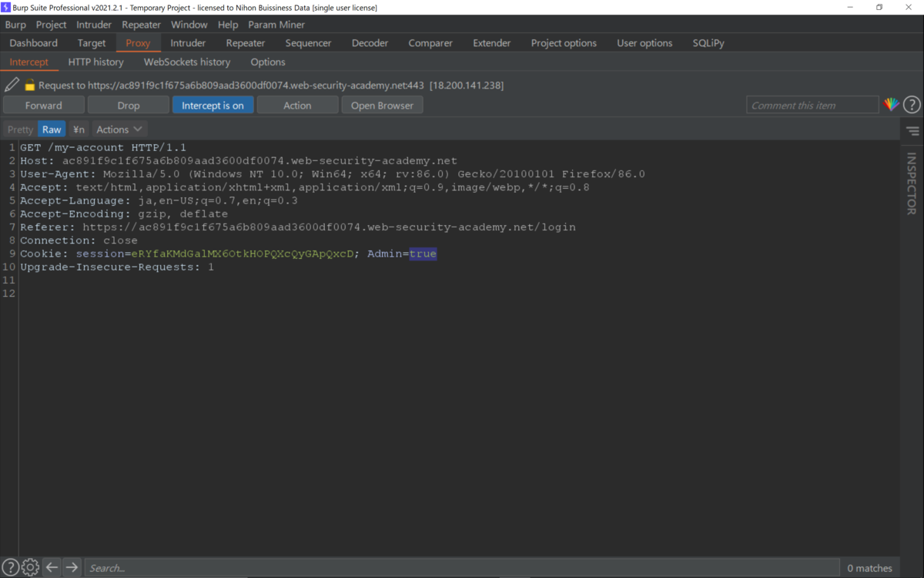The width and height of the screenshot is (924, 578).
Task: Open the Param Miner menu
Action: click(276, 25)
